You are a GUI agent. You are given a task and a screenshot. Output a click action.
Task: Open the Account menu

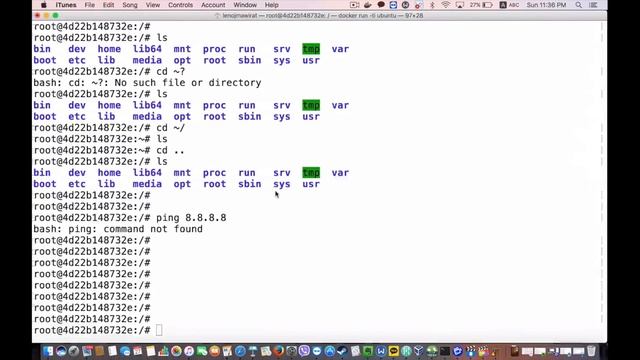(x=213, y=5)
